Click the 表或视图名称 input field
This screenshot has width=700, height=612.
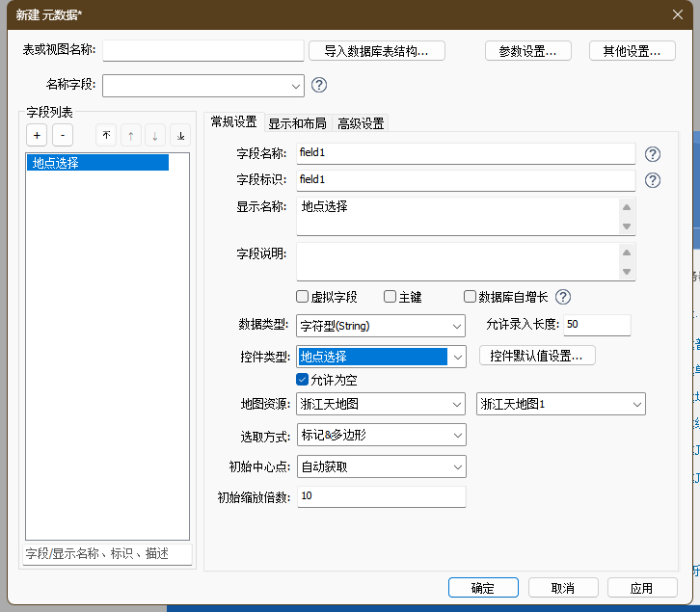coord(202,51)
